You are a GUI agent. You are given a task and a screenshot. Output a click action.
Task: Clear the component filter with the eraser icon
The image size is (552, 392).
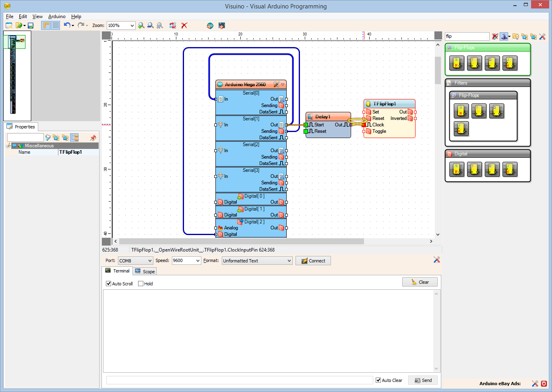point(495,36)
